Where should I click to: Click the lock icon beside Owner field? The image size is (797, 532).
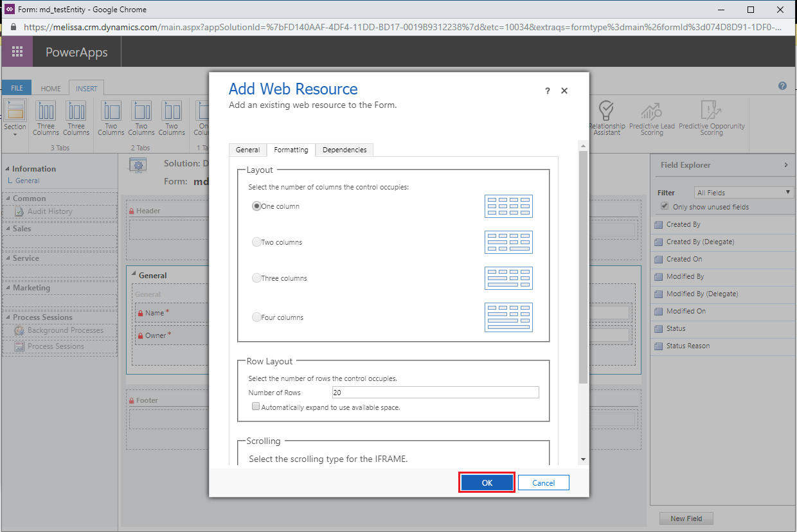(x=140, y=335)
